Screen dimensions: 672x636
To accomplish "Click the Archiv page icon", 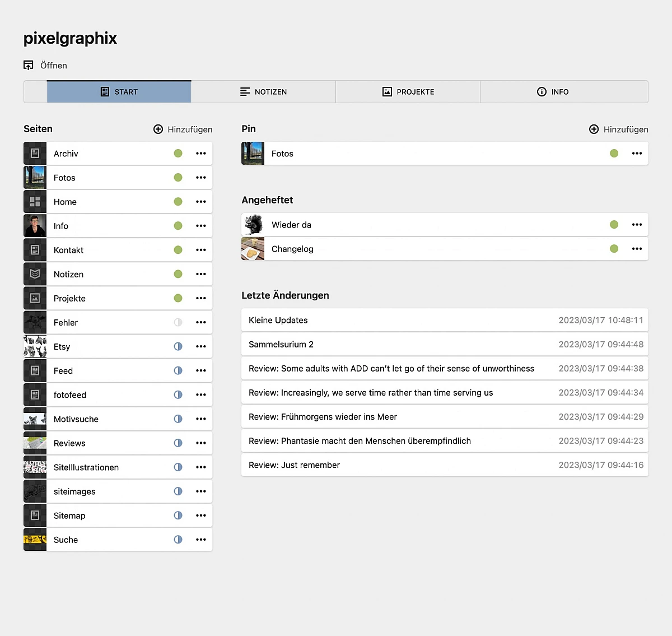I will [35, 154].
